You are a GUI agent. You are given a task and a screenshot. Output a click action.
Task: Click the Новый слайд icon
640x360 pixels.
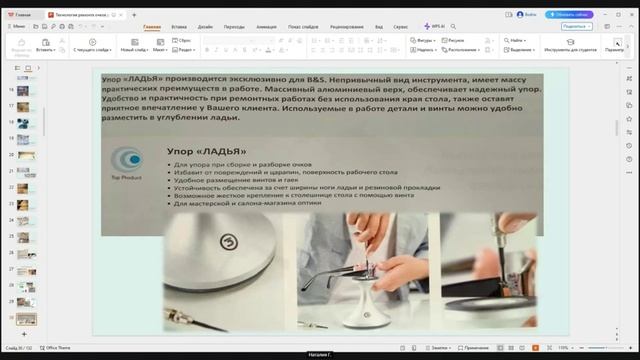134,42
